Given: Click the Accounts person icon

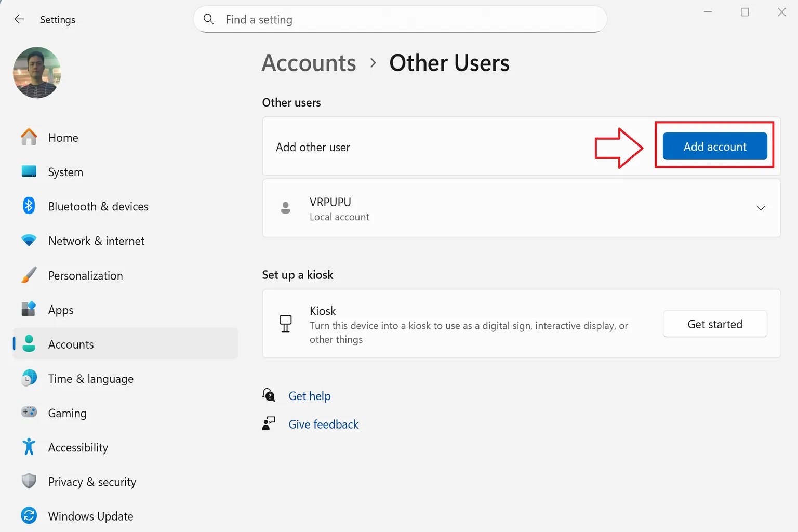Looking at the screenshot, I should (29, 343).
